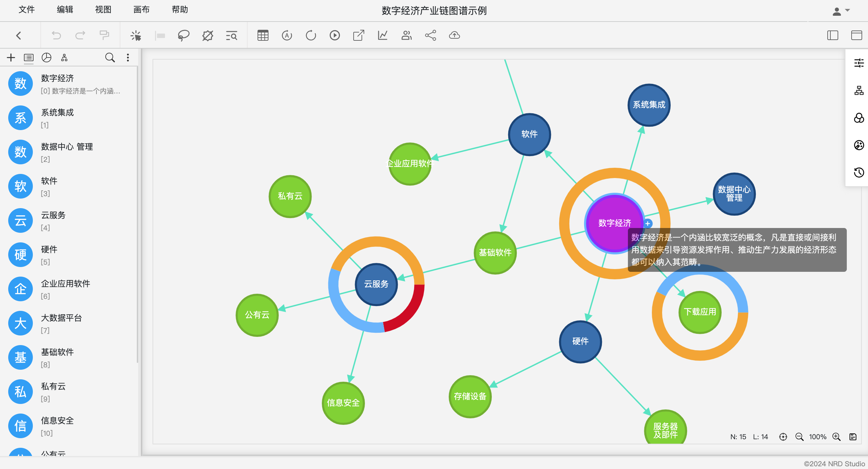Open the 文件 menu
Image resolution: width=868 pixels, height=469 pixels.
(26, 10)
